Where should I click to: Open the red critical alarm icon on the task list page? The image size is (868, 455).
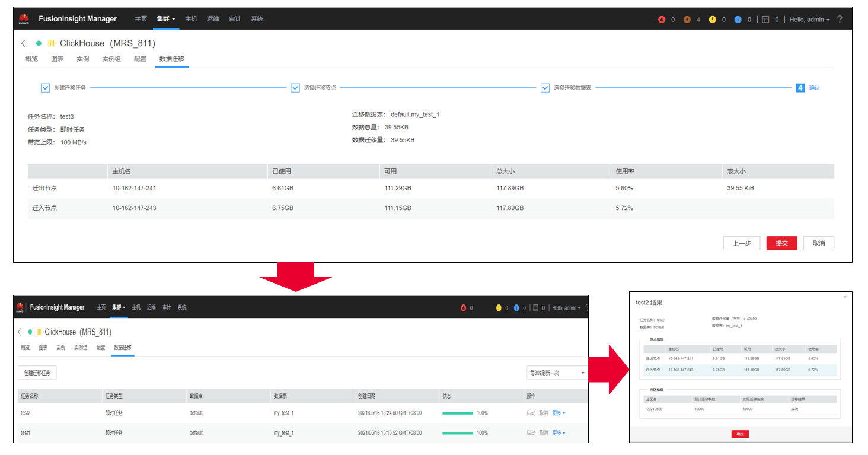click(x=464, y=308)
